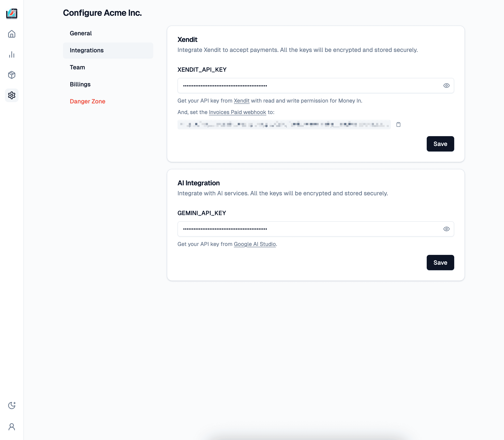The image size is (504, 440).
Task: Save the AI Integration settings
Action: [x=440, y=263]
